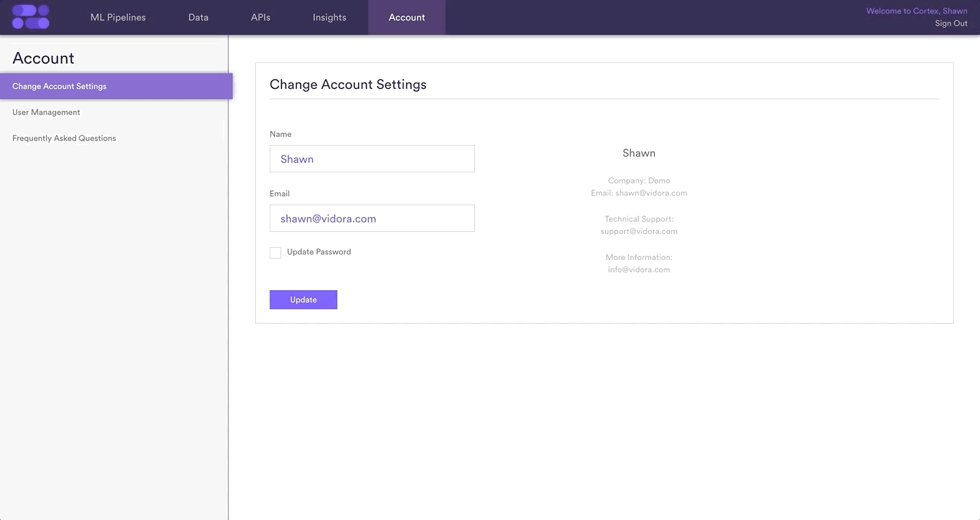Click the info@vidora.com address

(x=639, y=270)
